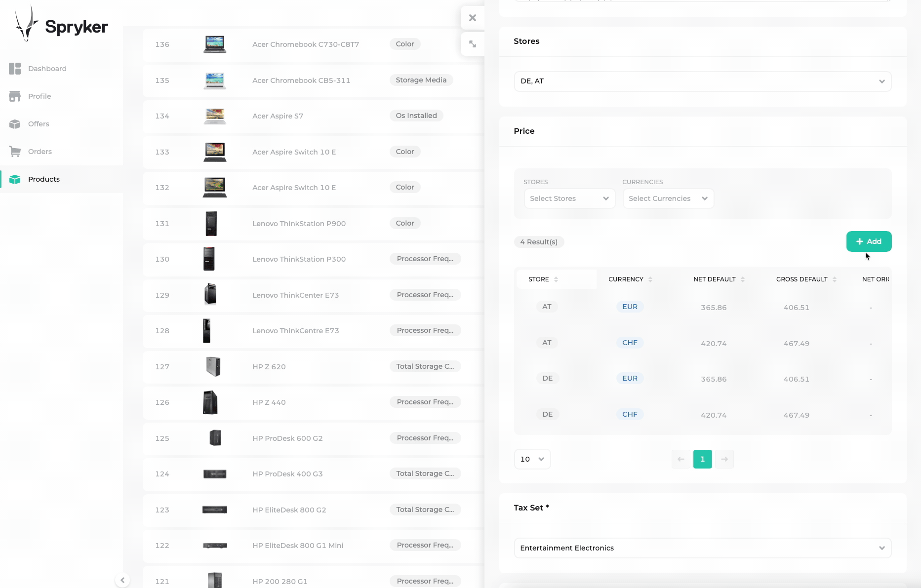Click CHF tag in first AT row
This screenshot has width=921, height=588.
pyautogui.click(x=630, y=343)
